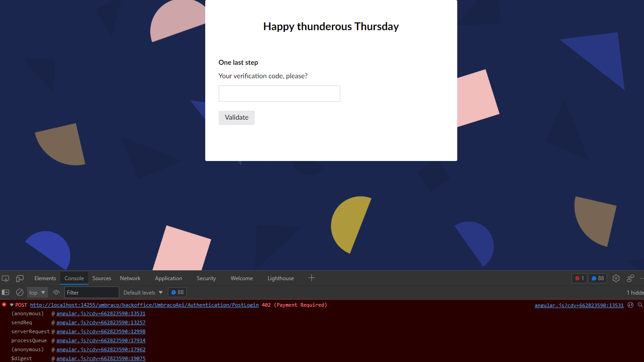Viewport: 644px width, 362px height.
Task: Click the Issues counter showing 88
Action: 597,278
